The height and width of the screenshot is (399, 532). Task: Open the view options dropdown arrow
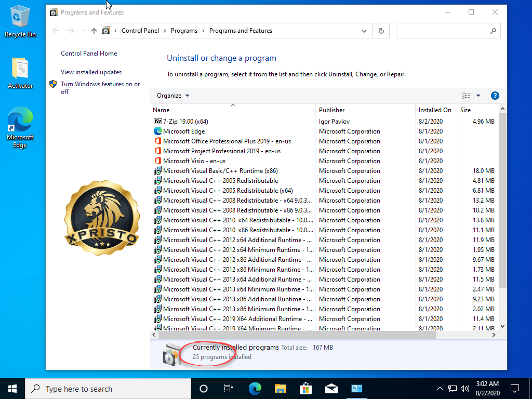[478, 96]
